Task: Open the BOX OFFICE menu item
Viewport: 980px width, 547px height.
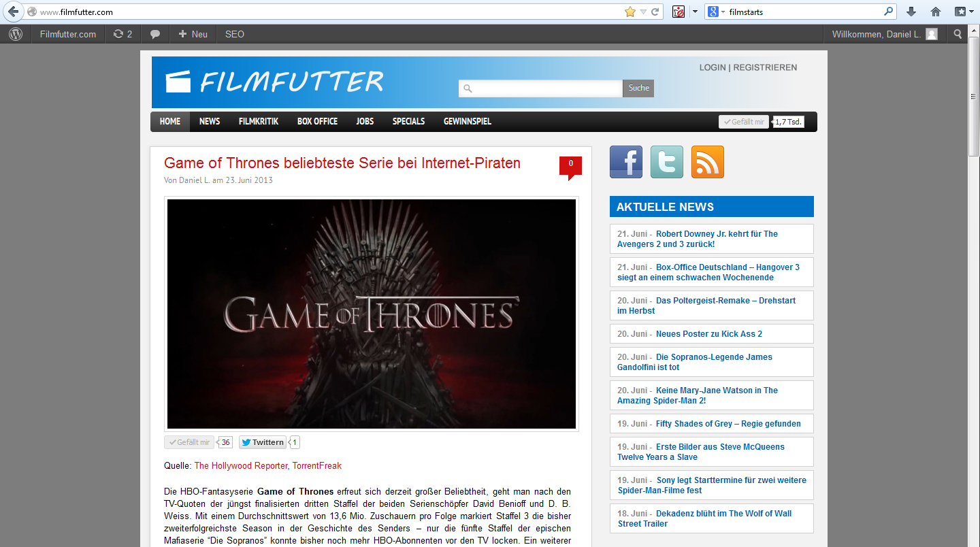Action: (317, 121)
